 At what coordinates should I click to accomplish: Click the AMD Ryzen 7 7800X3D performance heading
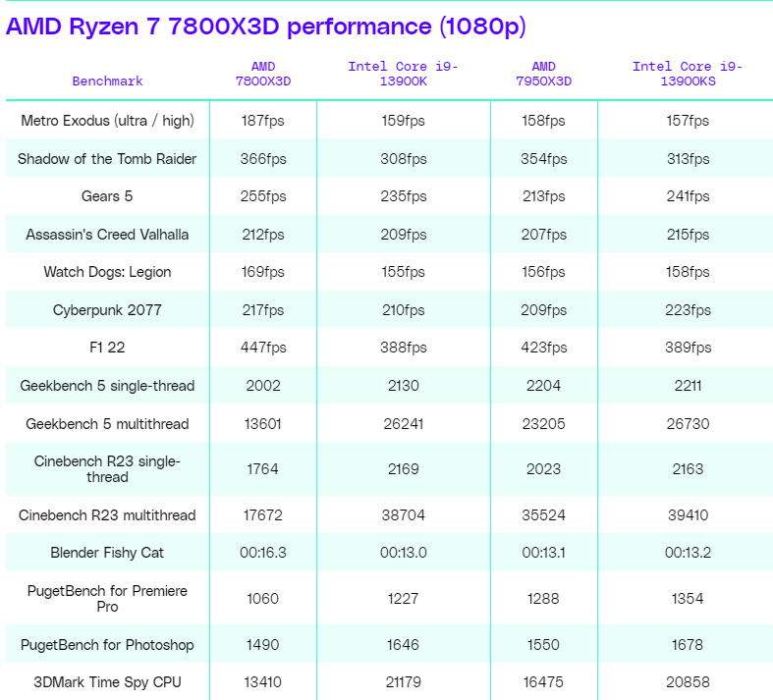(266, 27)
